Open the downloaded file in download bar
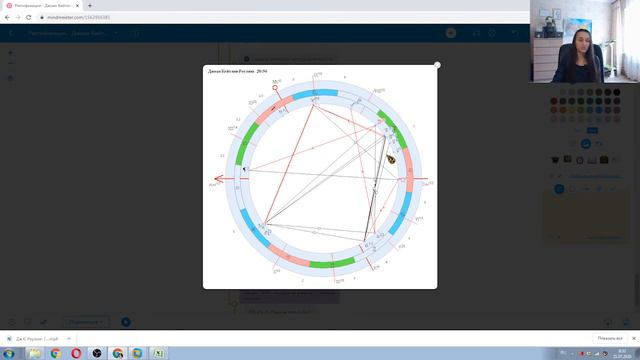Viewport: 640px width, 360px height. point(33,339)
